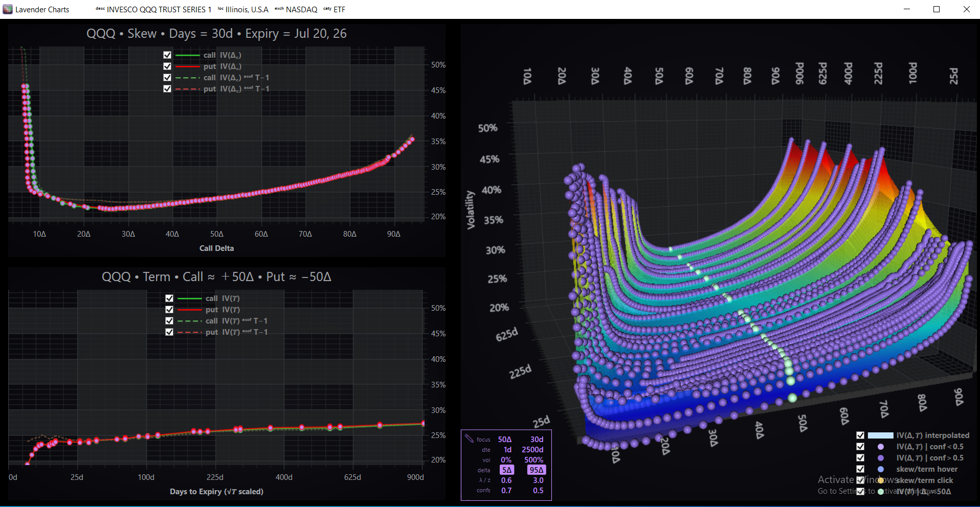Image resolution: width=980 pixels, height=507 pixels.
Task: Click the Illinois, U.S.A location text
Action: 247,9
